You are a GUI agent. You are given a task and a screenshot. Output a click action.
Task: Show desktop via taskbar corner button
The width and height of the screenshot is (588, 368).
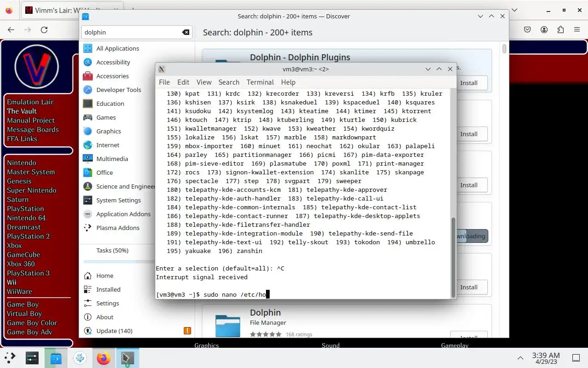pyautogui.click(x=576, y=358)
